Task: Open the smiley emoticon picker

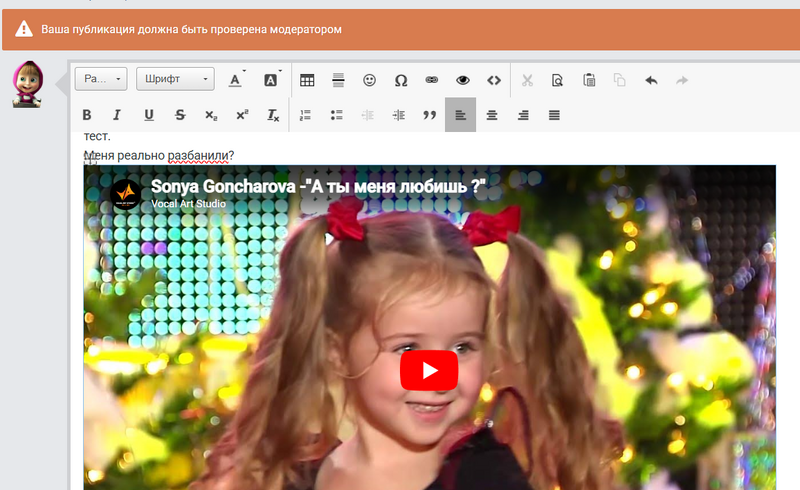Action: [369, 80]
